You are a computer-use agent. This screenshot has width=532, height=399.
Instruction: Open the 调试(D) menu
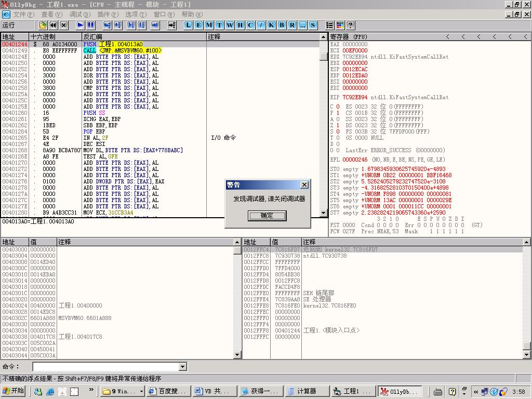pos(79,14)
